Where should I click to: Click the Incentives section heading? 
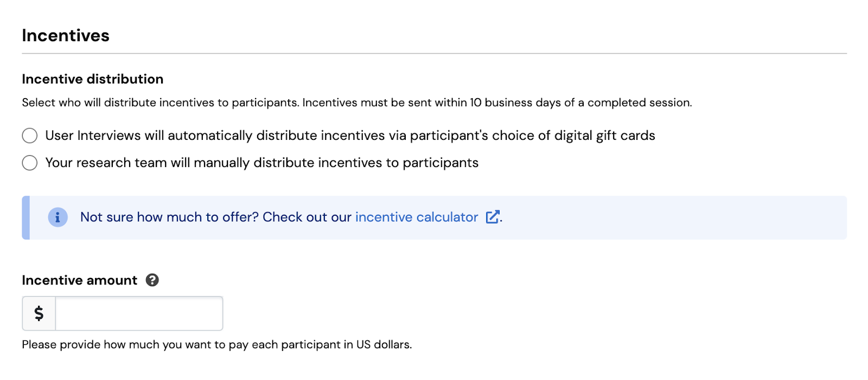66,36
